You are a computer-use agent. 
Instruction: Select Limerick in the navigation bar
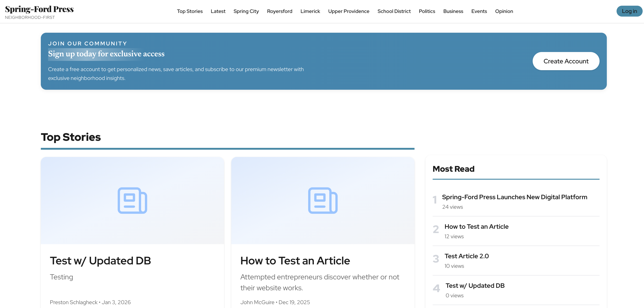310,11
